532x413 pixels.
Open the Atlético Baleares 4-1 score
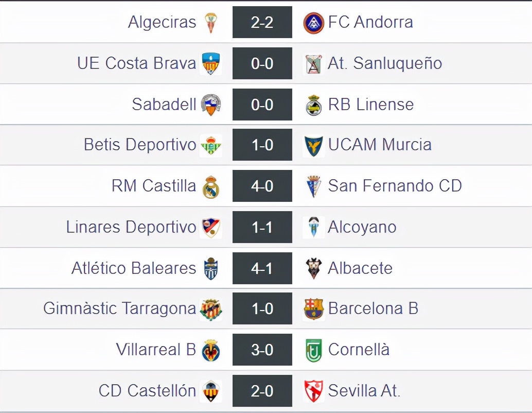click(x=262, y=268)
